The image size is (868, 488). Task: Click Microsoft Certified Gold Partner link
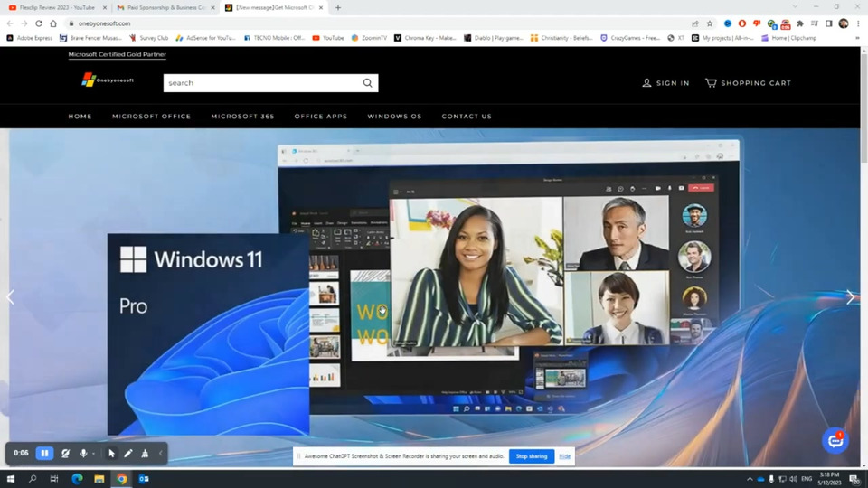[117, 54]
